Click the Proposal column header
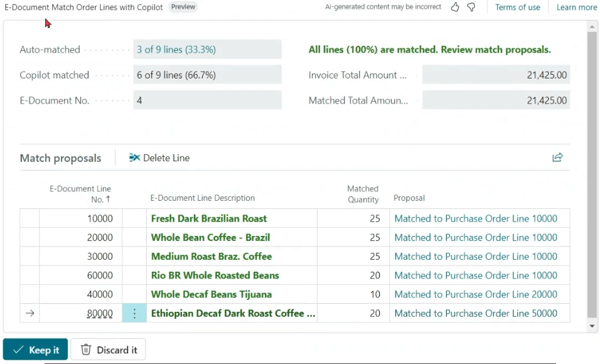This screenshot has width=600, height=364. (409, 198)
